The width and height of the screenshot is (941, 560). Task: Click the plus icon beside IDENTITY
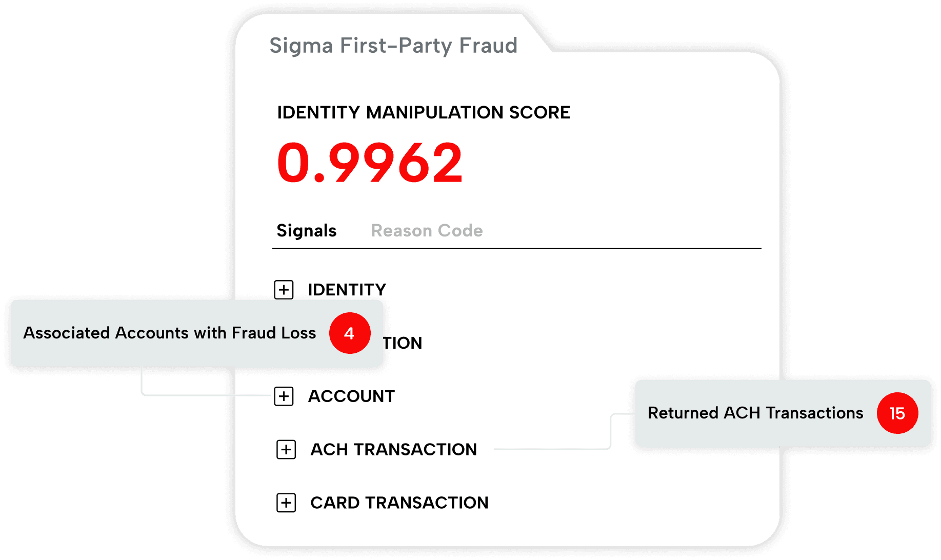[x=284, y=289]
